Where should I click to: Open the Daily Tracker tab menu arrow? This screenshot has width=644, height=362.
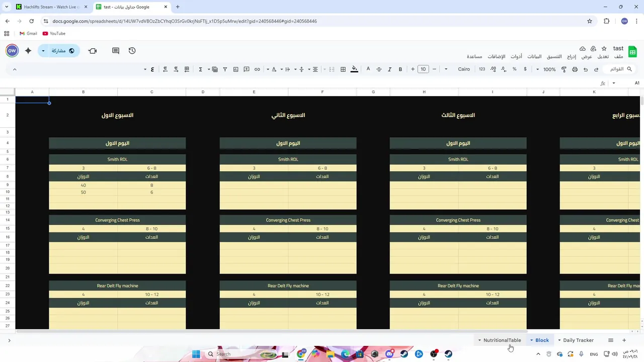tap(559, 340)
